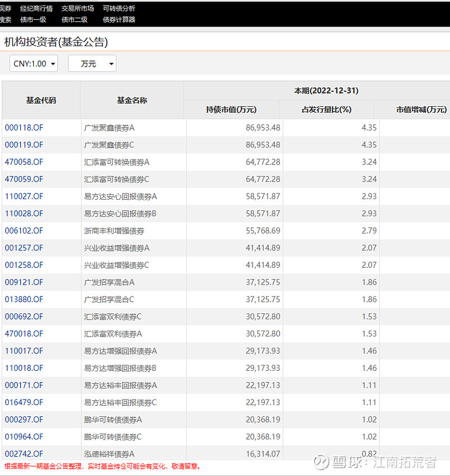
Task: Go to 债市一级 menu item
Action: tap(33, 20)
